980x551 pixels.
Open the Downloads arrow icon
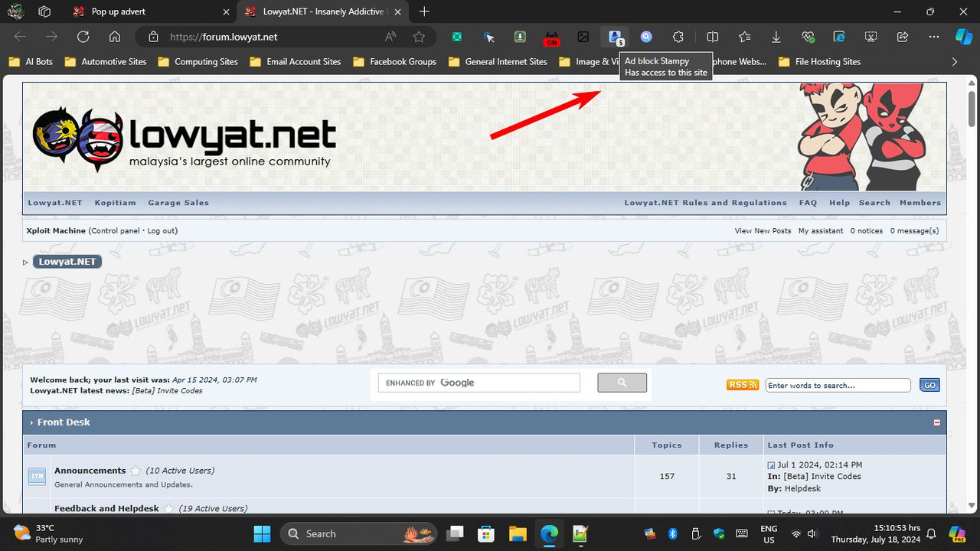[x=776, y=37]
